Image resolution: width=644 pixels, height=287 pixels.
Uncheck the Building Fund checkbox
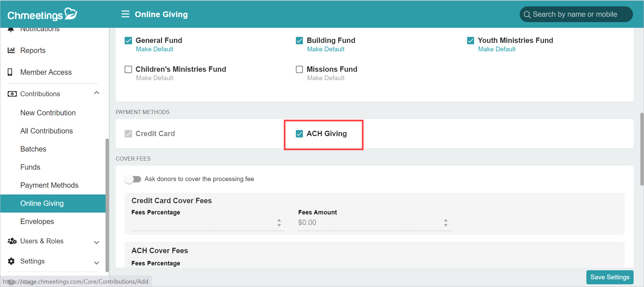300,41
